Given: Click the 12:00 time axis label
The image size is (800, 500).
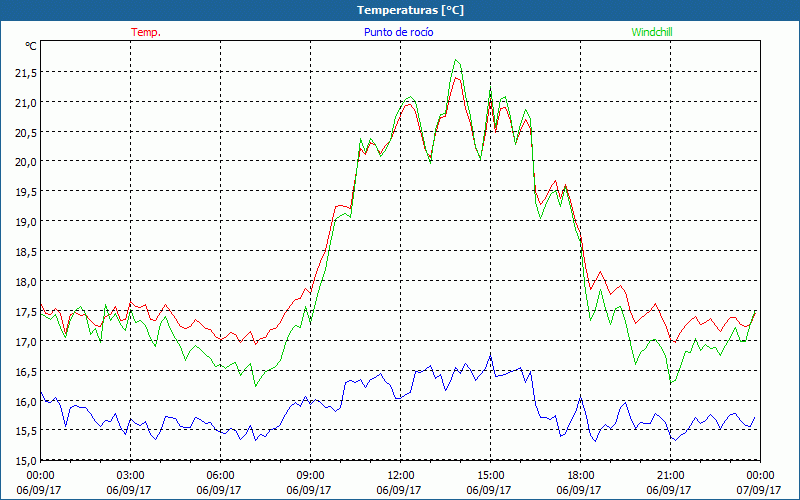Looking at the screenshot, I should coord(401,475).
